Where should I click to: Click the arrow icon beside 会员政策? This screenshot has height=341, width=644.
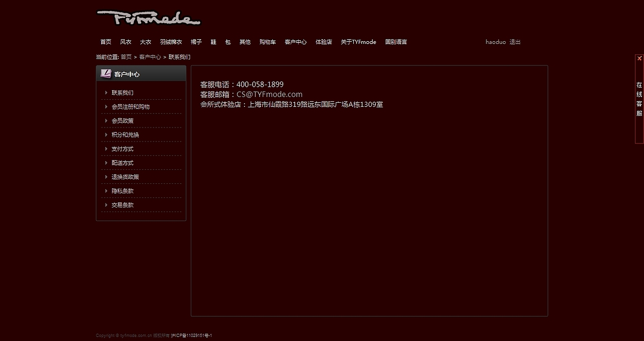point(106,121)
